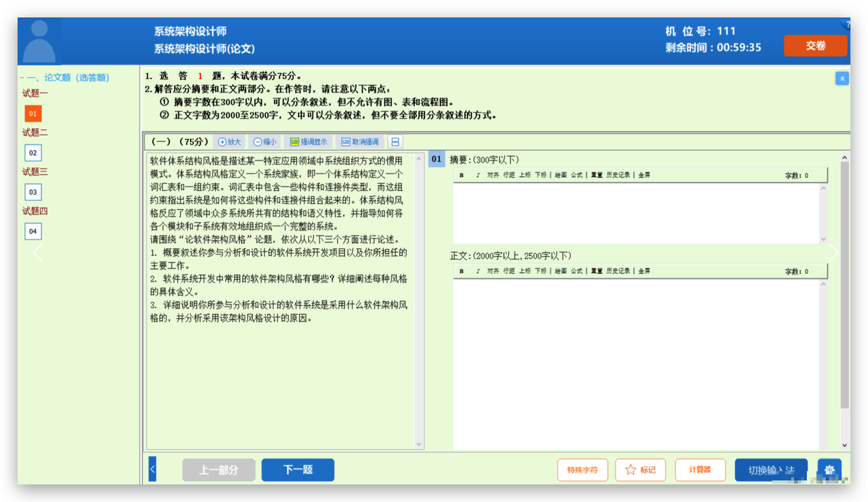Go to the next question with 下一题
This screenshot has height=502, width=868.
click(x=298, y=469)
